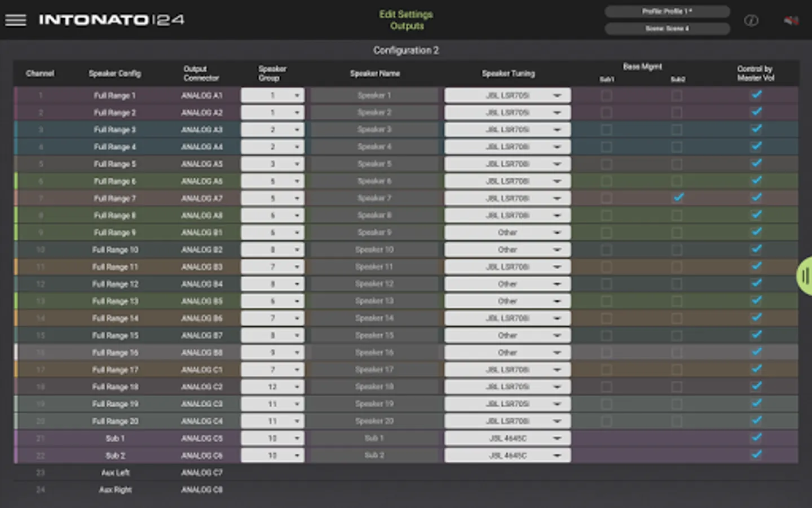This screenshot has height=508, width=812.
Task: Open Speaker Group dropdown for Full Range 18
Action: (272, 387)
